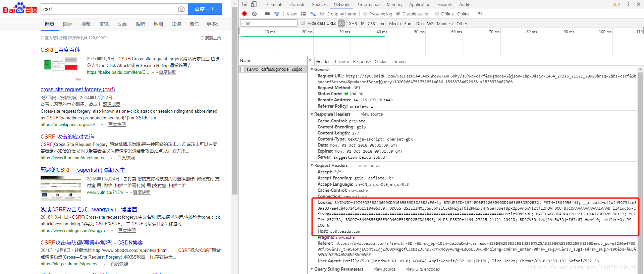Click the network timeline overview at 40 ms

[382, 32]
